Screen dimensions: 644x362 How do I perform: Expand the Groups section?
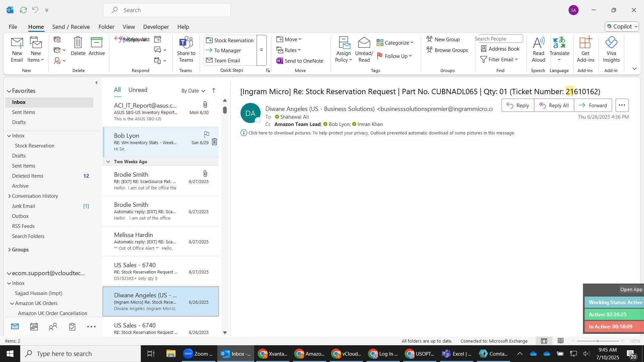(9, 250)
